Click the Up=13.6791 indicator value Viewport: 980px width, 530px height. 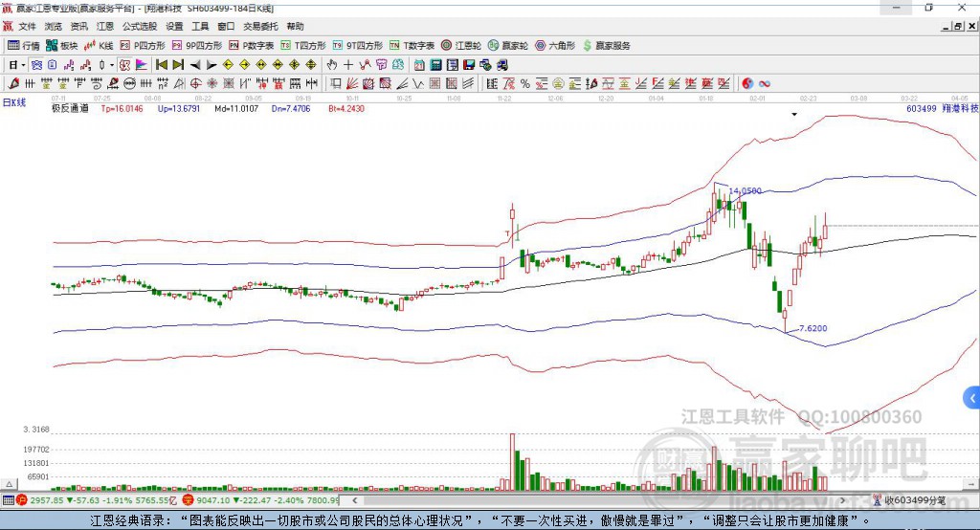[x=179, y=109]
